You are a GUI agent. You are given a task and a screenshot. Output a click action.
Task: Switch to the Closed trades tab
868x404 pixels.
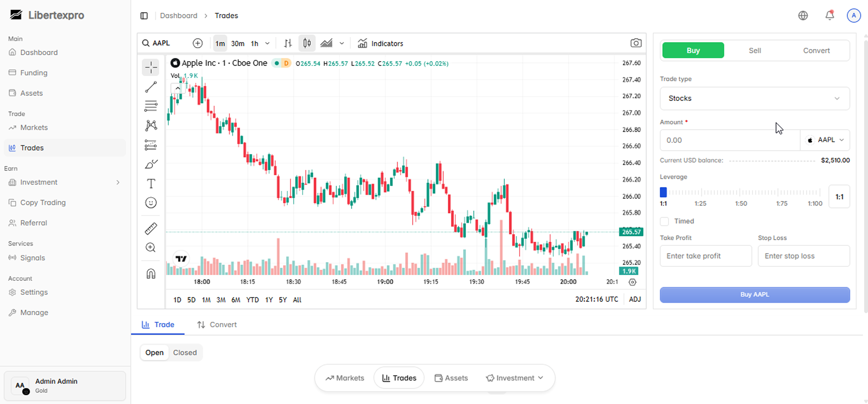185,353
